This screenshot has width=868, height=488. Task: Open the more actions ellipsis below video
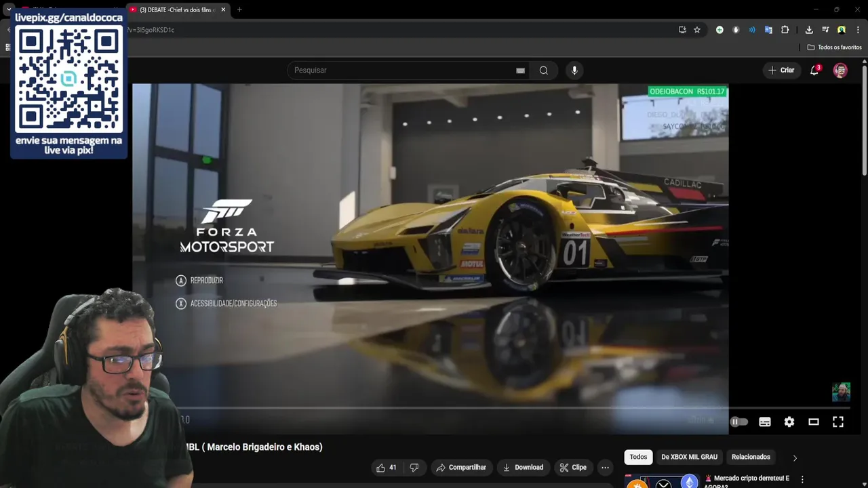(605, 468)
